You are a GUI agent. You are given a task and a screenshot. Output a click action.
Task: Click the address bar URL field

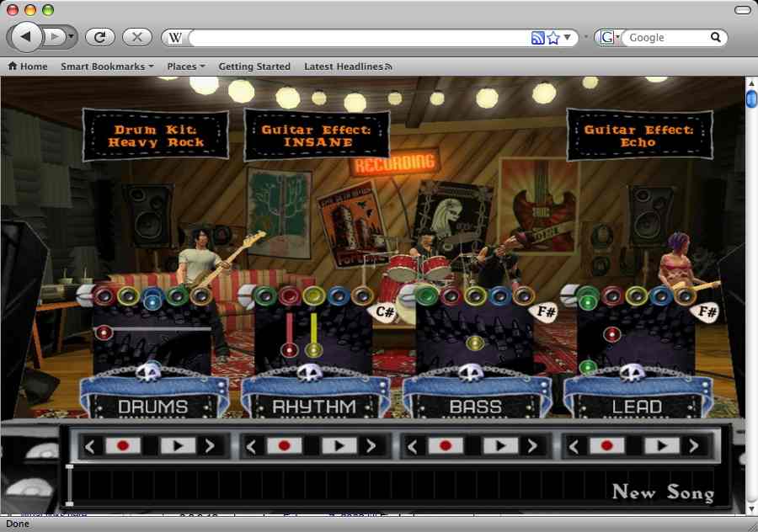[x=358, y=38]
